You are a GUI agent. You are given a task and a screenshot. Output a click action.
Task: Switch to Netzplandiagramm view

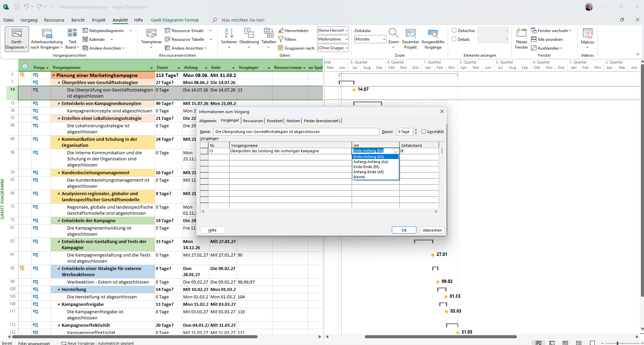point(104,31)
